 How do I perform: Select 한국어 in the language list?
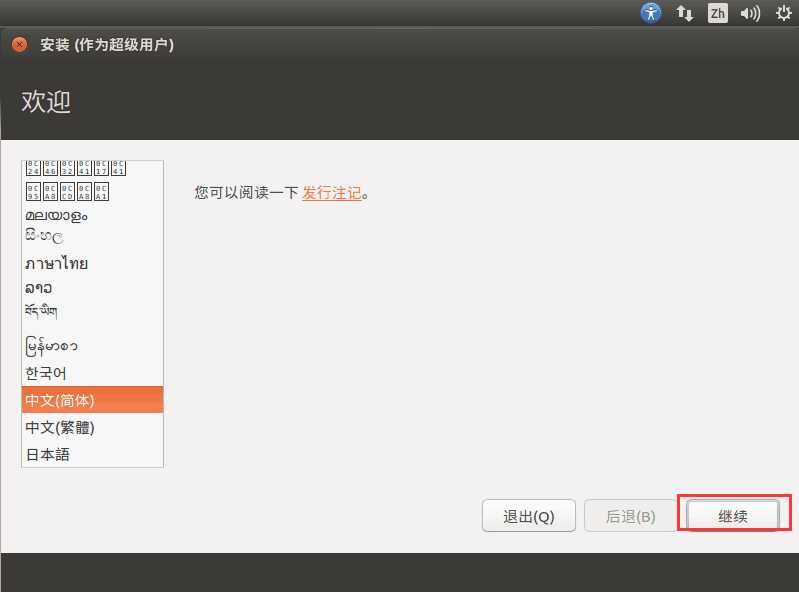92,373
